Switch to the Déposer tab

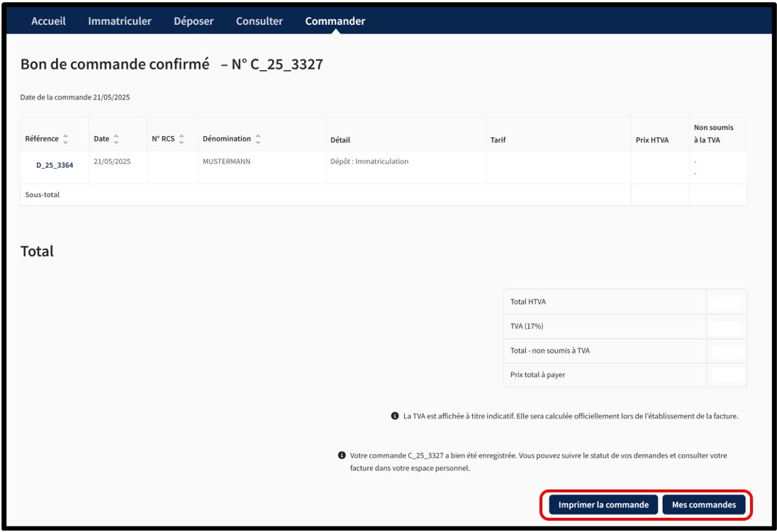point(194,21)
